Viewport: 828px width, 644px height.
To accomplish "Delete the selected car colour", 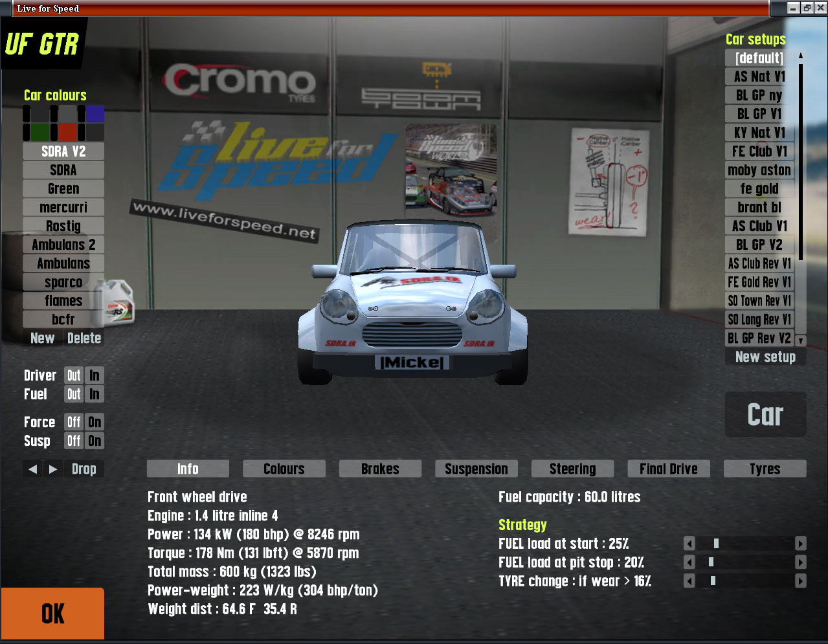I will [x=84, y=338].
